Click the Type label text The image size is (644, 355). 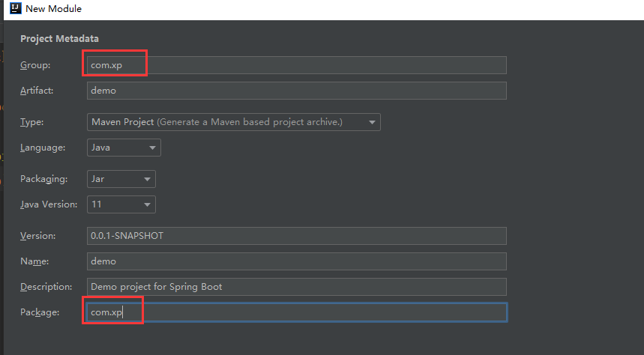(x=31, y=122)
